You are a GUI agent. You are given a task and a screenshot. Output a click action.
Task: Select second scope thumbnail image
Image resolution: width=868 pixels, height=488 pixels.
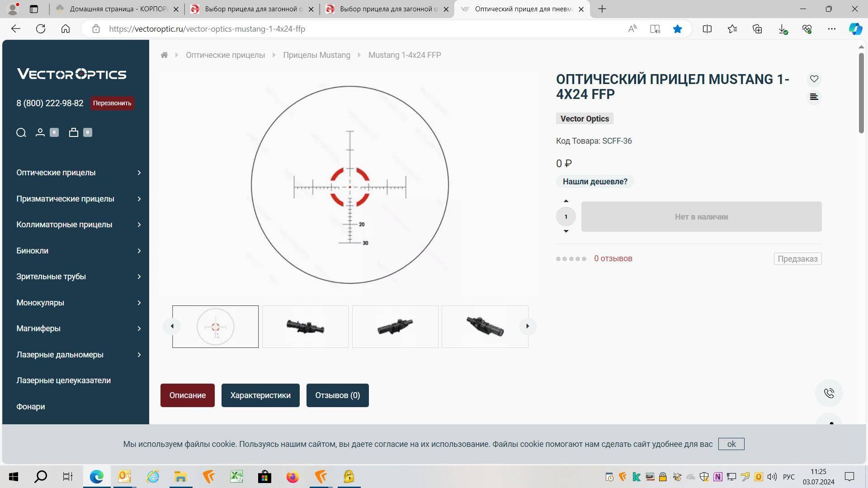(305, 327)
